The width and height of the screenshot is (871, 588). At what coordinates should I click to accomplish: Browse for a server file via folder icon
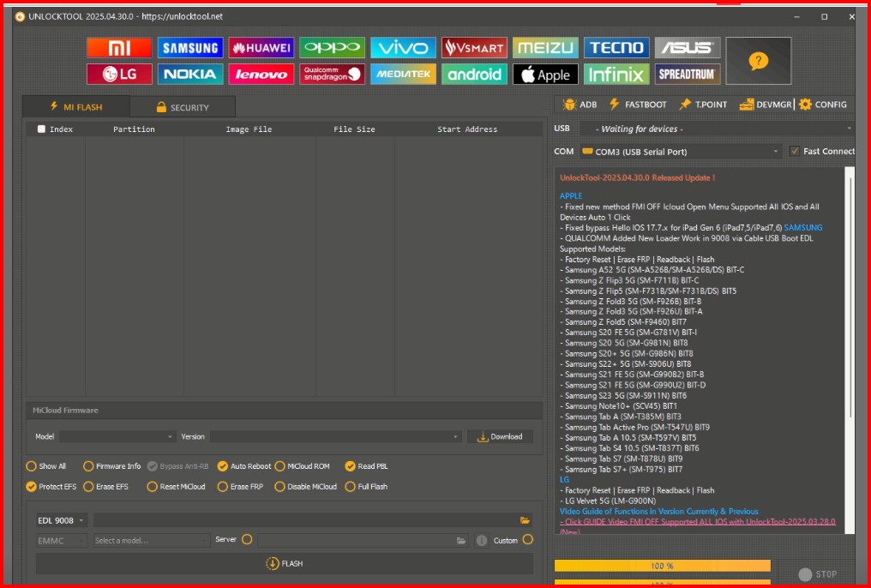point(461,540)
